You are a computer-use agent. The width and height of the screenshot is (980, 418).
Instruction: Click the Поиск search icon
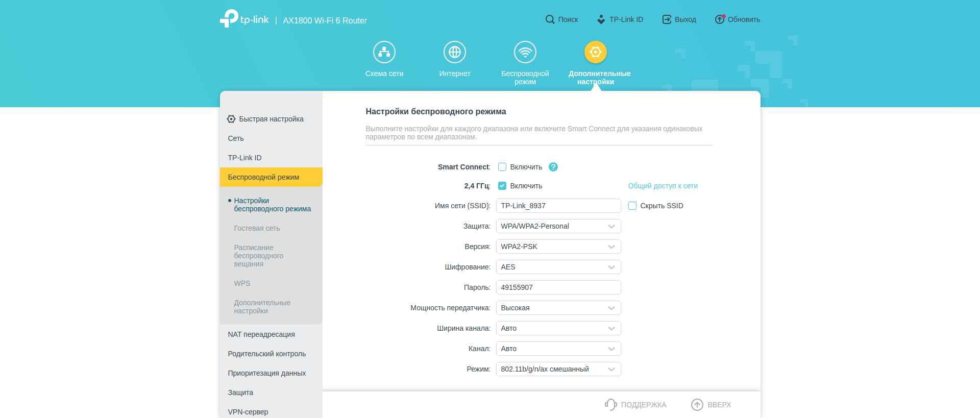(x=550, y=19)
